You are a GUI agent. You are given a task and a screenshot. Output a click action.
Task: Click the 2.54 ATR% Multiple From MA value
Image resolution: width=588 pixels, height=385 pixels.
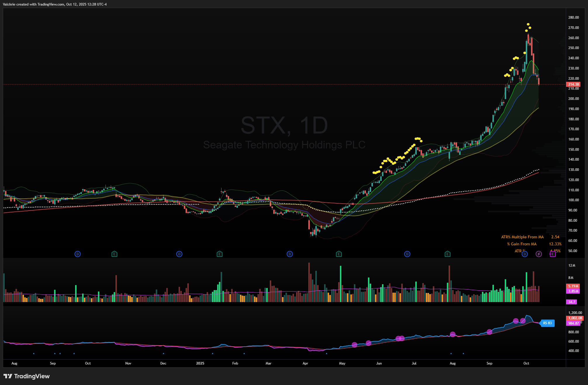(x=555, y=237)
